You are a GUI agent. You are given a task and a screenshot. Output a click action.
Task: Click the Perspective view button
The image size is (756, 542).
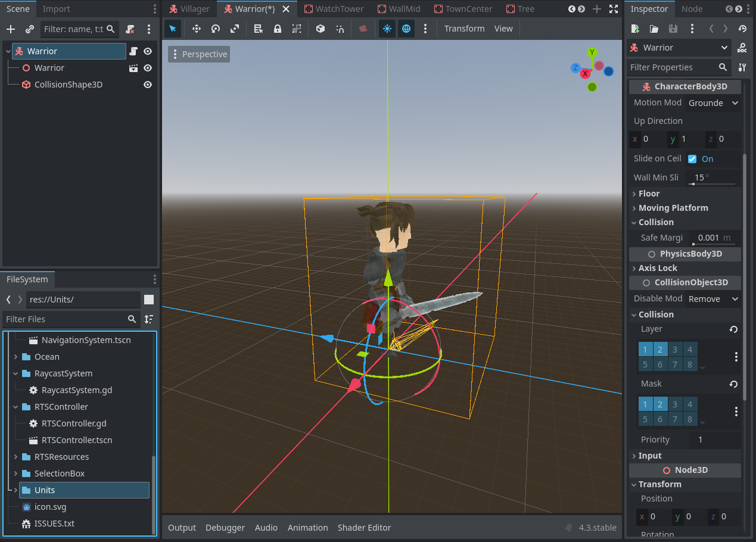pyautogui.click(x=199, y=54)
